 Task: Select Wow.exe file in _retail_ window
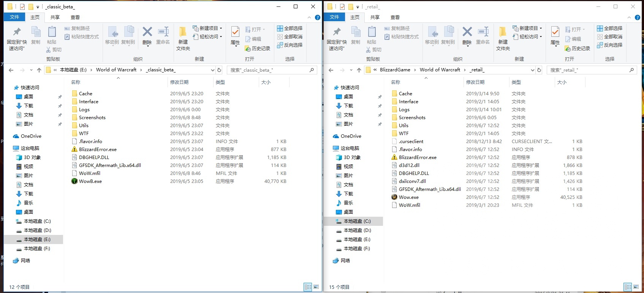[x=409, y=197]
